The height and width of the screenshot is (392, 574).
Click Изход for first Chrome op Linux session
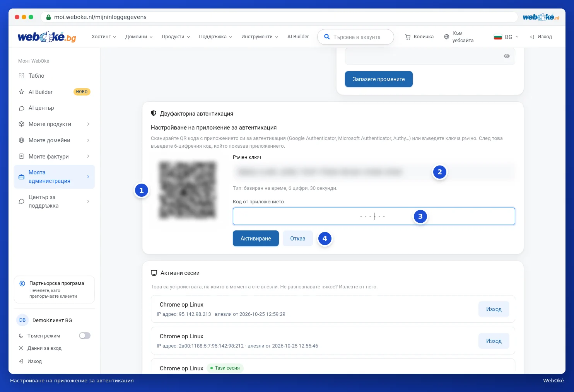[494, 309]
